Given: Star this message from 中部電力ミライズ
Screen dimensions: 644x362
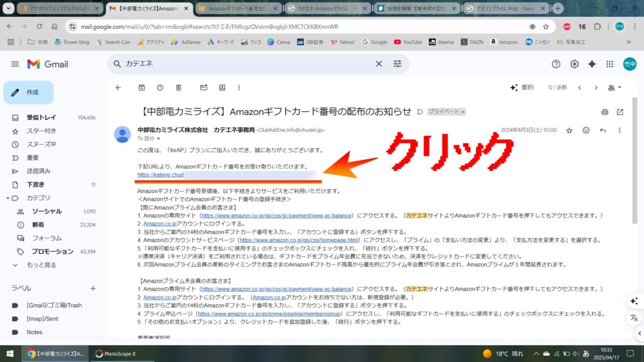Looking at the screenshot, I should click(569, 130).
